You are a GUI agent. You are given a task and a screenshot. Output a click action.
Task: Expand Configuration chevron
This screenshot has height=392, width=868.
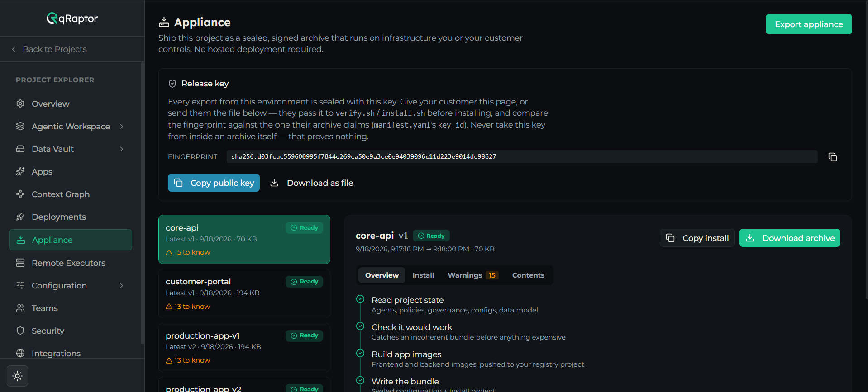(122, 285)
